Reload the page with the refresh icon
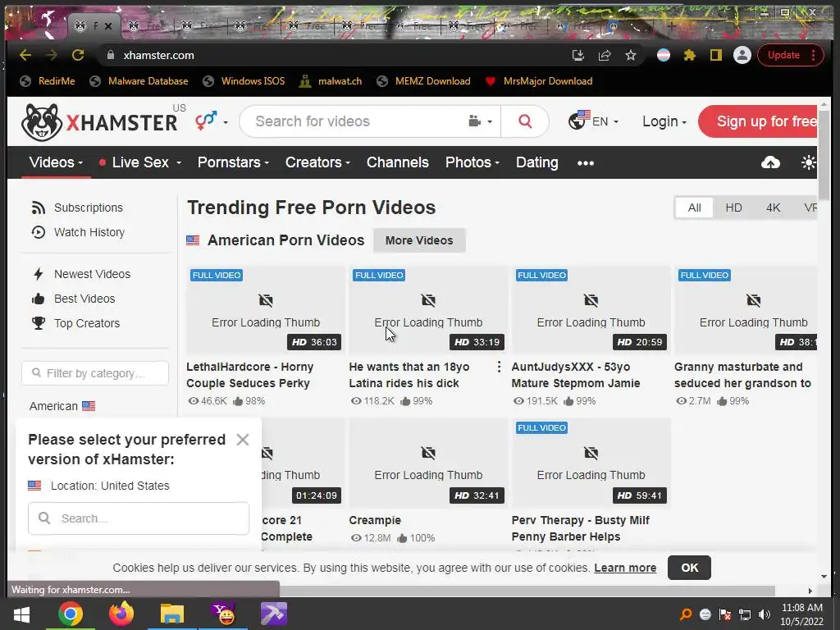Viewport: 840px width, 630px height. pos(78,55)
